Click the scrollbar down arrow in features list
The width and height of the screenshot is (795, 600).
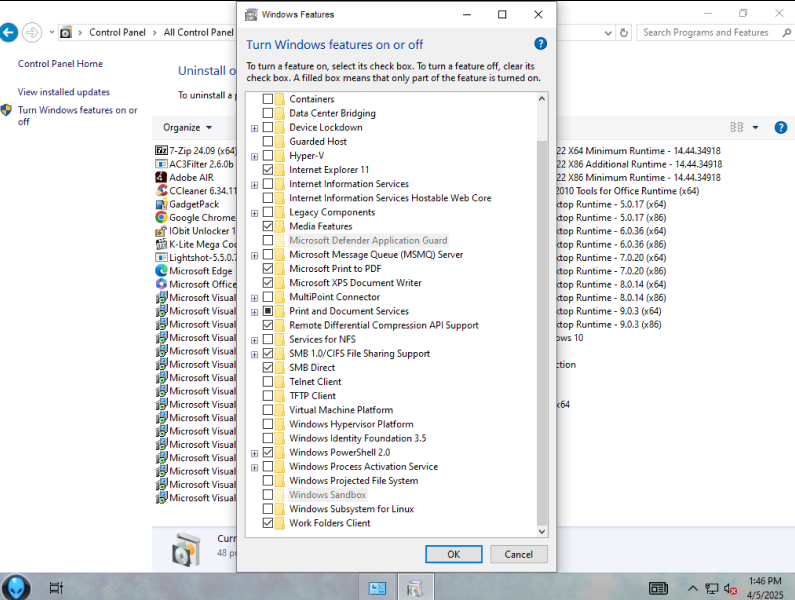click(542, 531)
